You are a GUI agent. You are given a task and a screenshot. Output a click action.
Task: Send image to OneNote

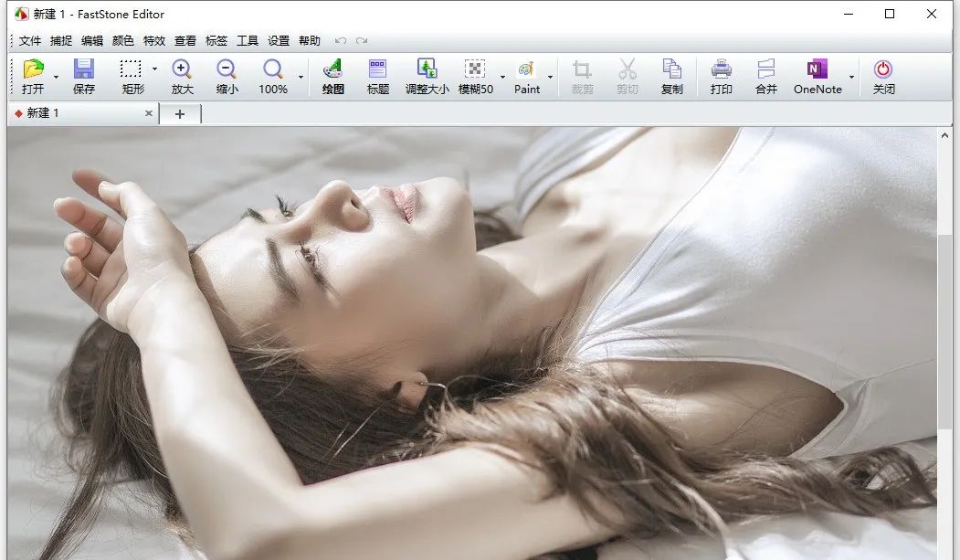pos(818,77)
